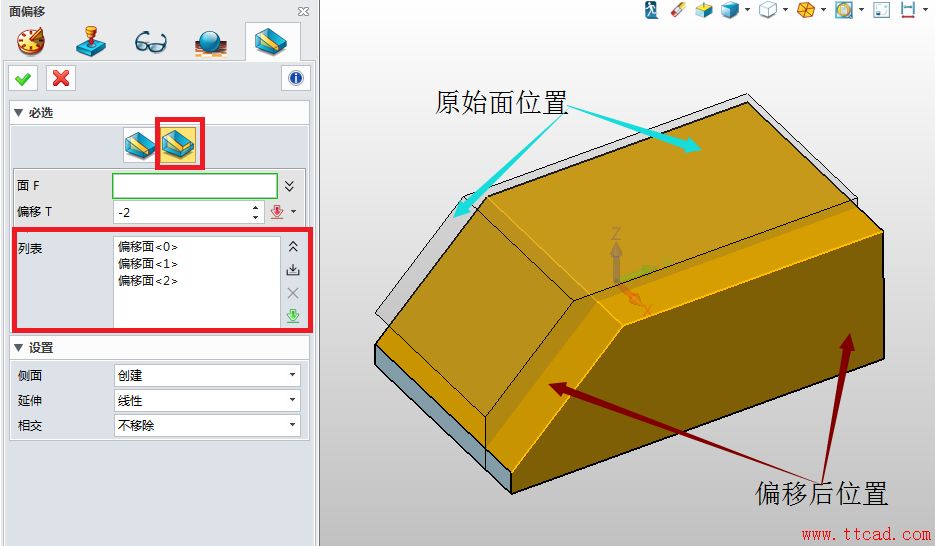Open dropdown arrow beside measure distance icon

click(925, 10)
